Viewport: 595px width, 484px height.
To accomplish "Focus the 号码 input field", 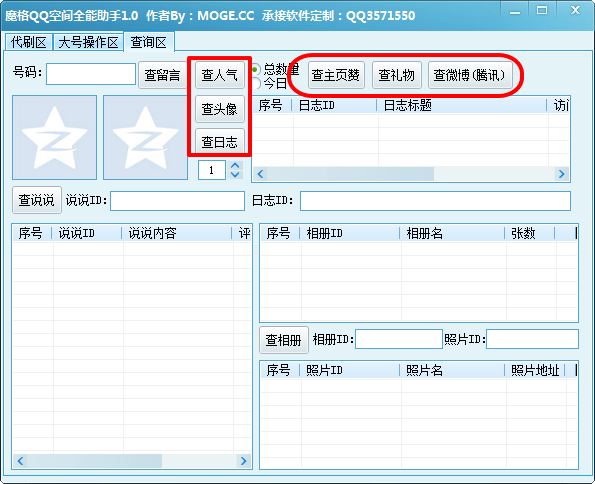I will click(91, 74).
